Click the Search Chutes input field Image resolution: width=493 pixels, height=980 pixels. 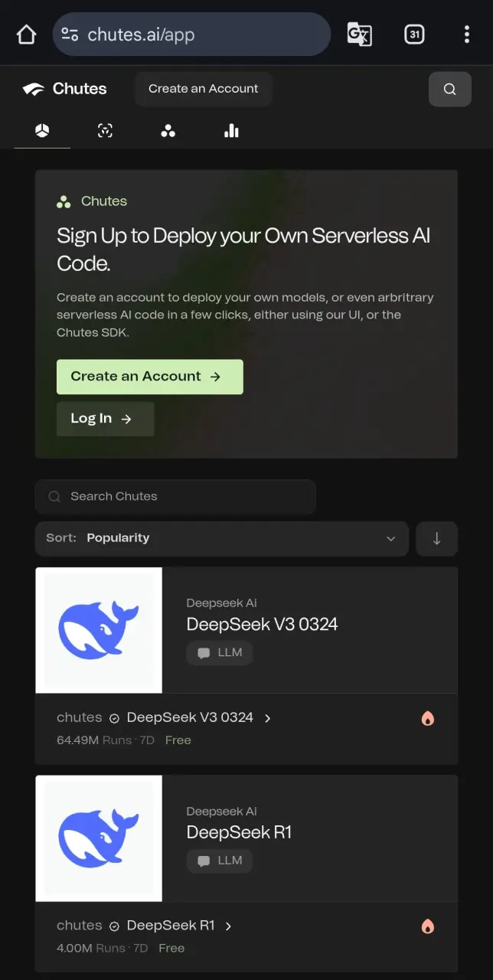(x=175, y=497)
